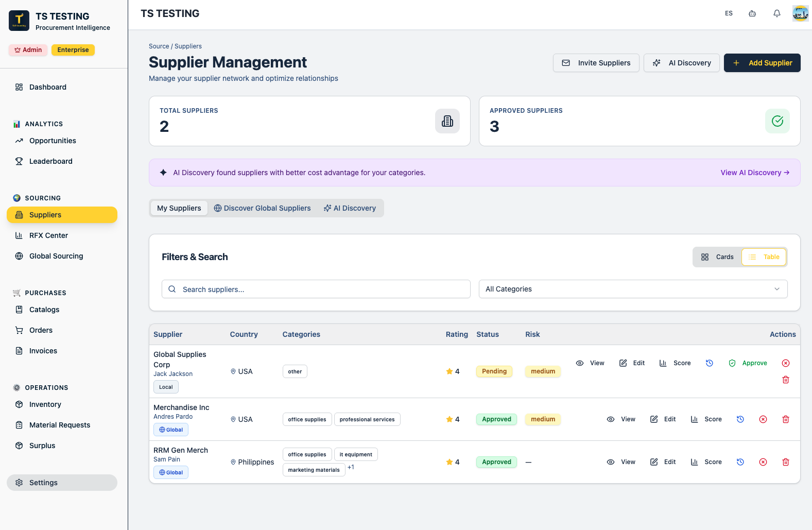The image size is (812, 530).
Task: Open the All Categories dropdown
Action: pyautogui.click(x=633, y=289)
